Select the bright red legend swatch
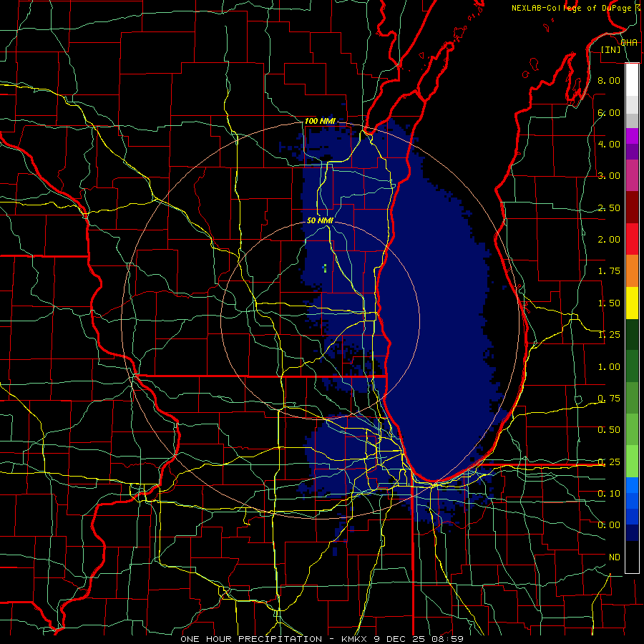Image resolution: width=644 pixels, height=644 pixels. tap(632, 240)
